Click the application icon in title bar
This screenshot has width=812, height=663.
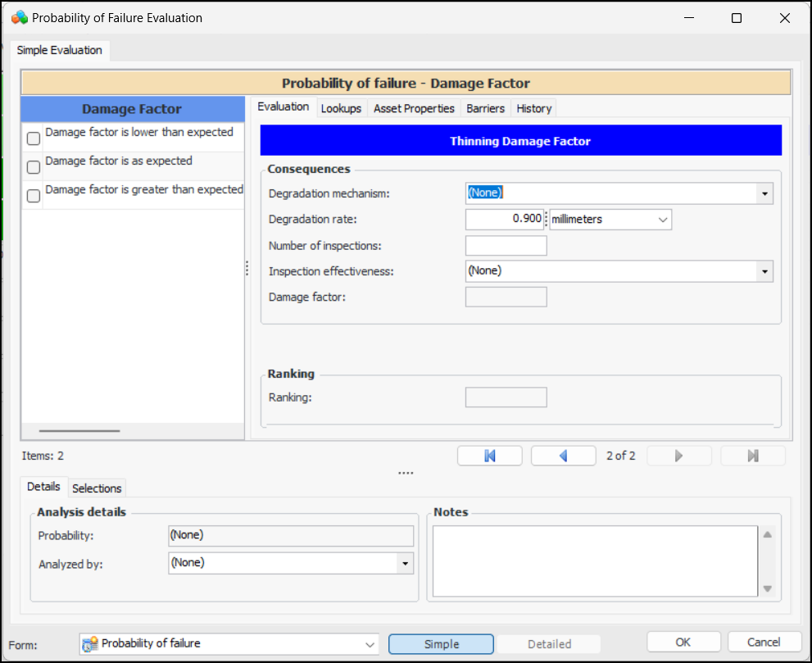click(19, 17)
